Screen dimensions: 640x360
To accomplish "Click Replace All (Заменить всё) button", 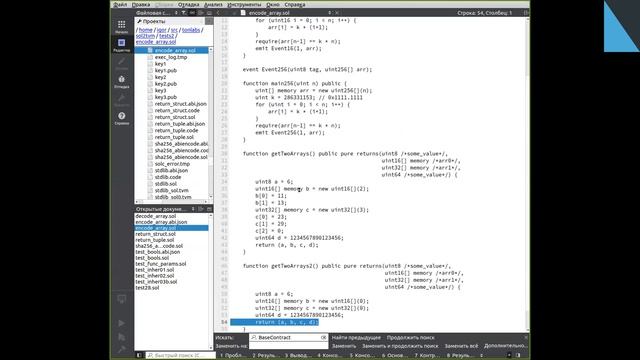I will click(461, 346).
